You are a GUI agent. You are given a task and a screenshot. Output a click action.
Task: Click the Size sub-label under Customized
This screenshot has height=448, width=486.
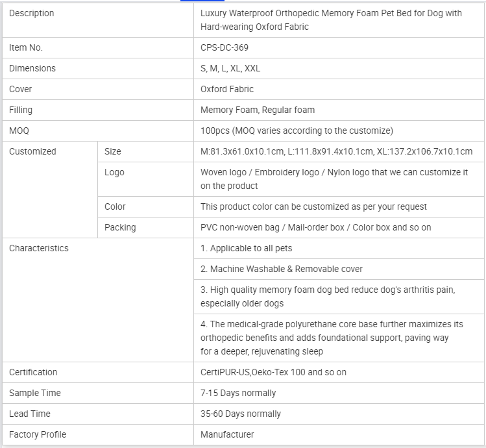coord(113,151)
